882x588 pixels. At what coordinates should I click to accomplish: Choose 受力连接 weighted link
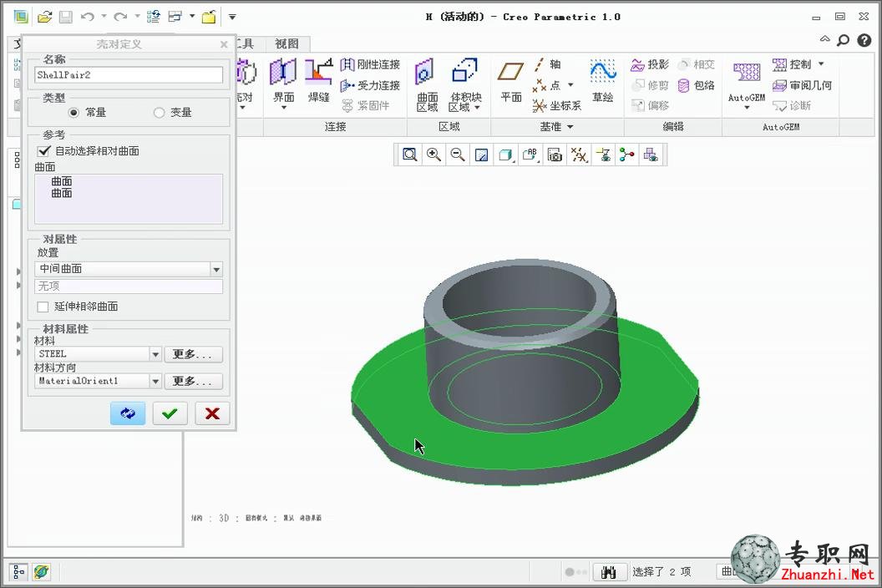point(370,85)
